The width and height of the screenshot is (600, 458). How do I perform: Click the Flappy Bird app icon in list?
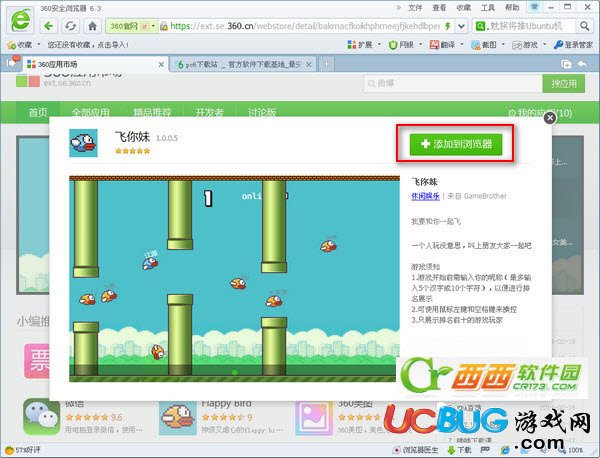178,418
